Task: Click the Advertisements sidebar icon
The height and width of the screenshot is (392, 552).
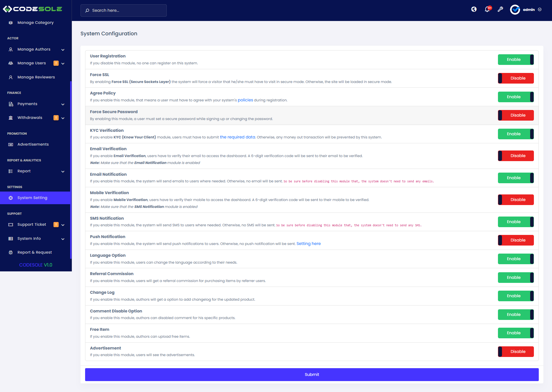Action: point(11,144)
